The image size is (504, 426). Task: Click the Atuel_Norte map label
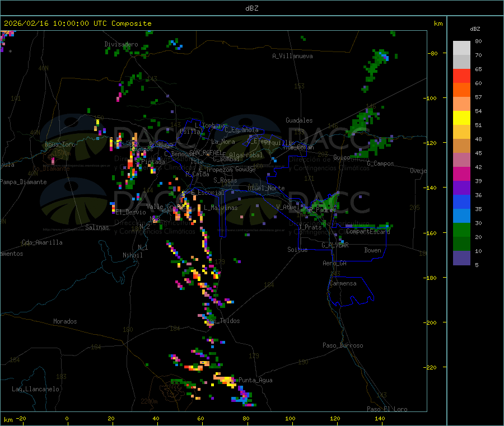click(266, 188)
